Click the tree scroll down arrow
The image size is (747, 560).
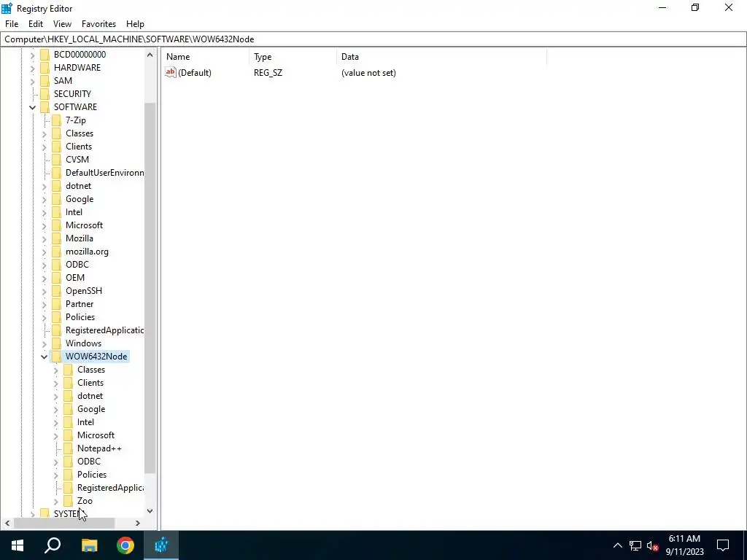[150, 511]
